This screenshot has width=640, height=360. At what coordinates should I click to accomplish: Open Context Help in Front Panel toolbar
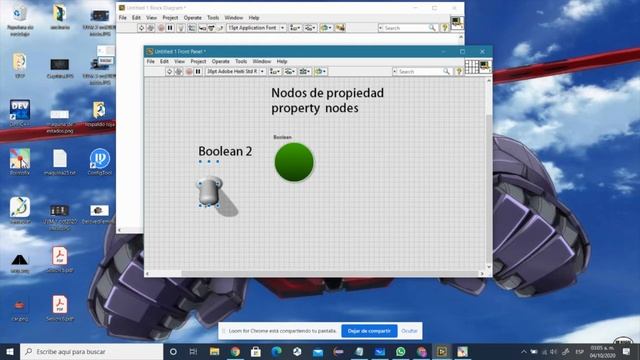point(459,71)
